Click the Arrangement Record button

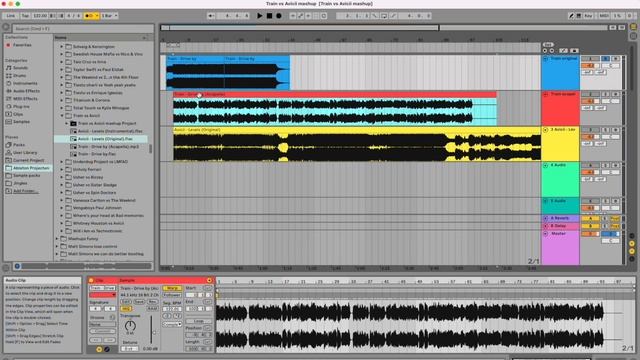(279, 16)
